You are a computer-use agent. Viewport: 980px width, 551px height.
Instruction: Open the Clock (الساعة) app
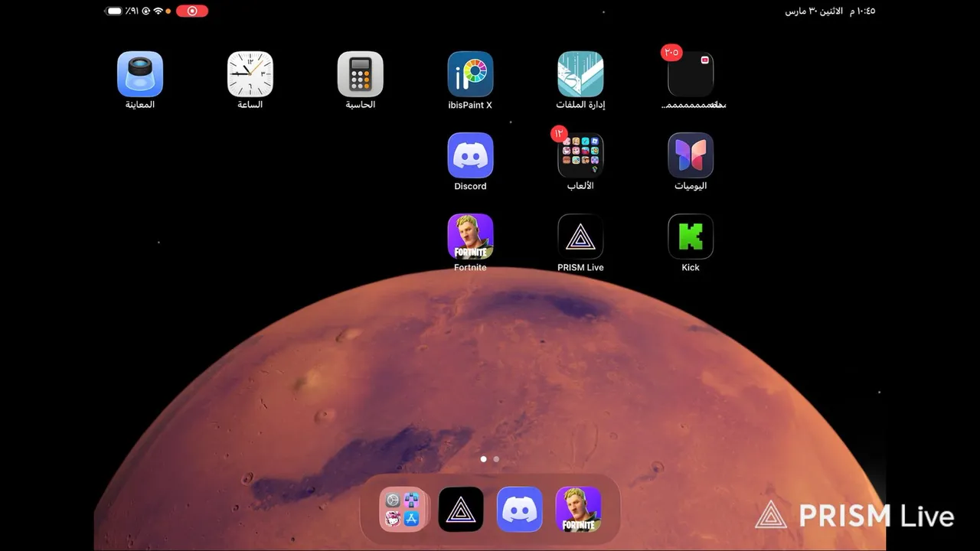click(x=250, y=74)
